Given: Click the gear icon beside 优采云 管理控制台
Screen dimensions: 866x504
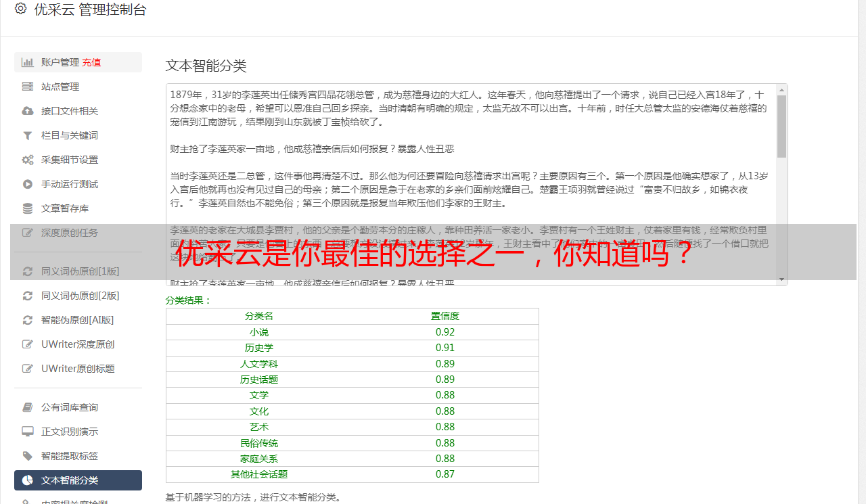Looking at the screenshot, I should [20, 9].
